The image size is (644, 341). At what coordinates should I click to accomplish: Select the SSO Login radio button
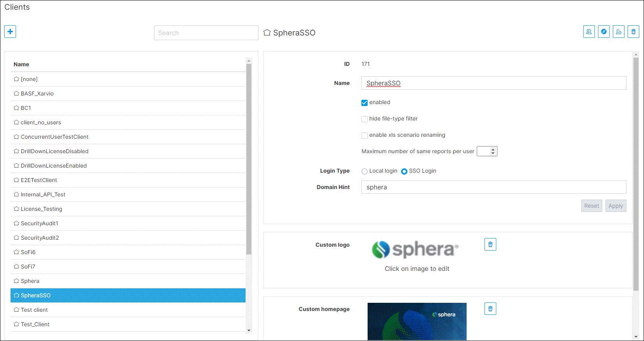(x=404, y=171)
